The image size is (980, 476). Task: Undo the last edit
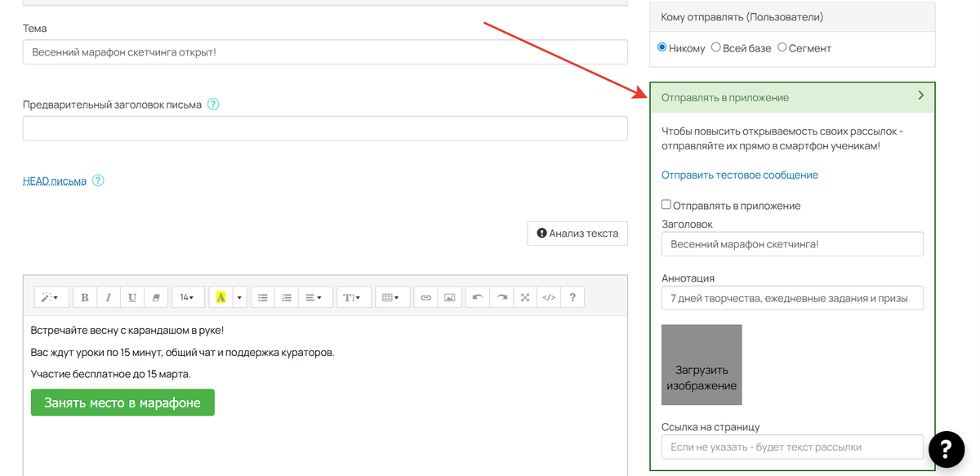[x=478, y=298]
